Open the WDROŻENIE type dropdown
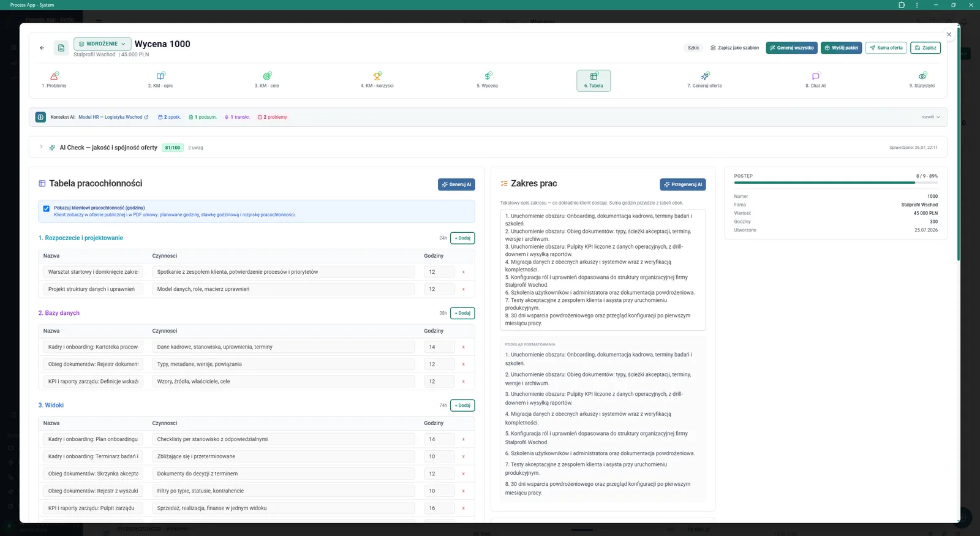The image size is (980, 536). coord(102,44)
